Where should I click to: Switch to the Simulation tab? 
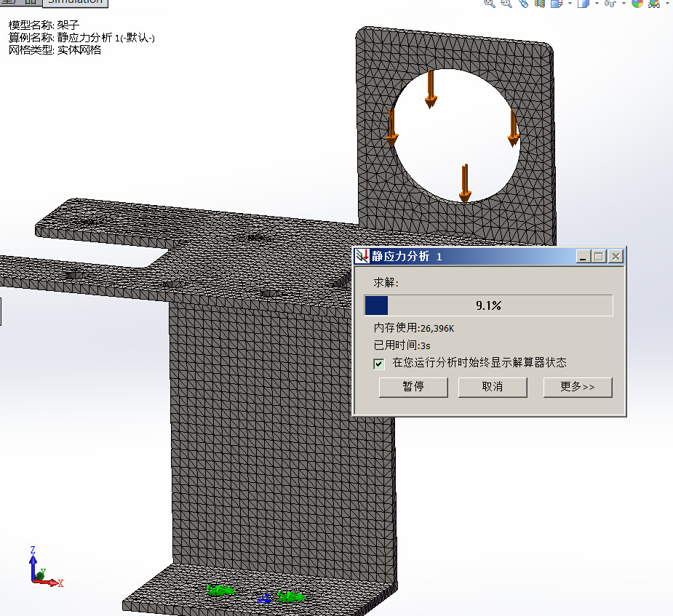pyautogui.click(x=75, y=3)
